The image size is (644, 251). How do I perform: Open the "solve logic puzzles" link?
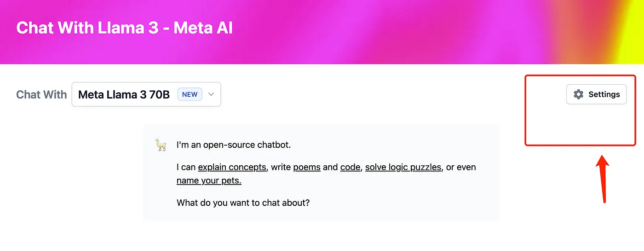(403, 167)
